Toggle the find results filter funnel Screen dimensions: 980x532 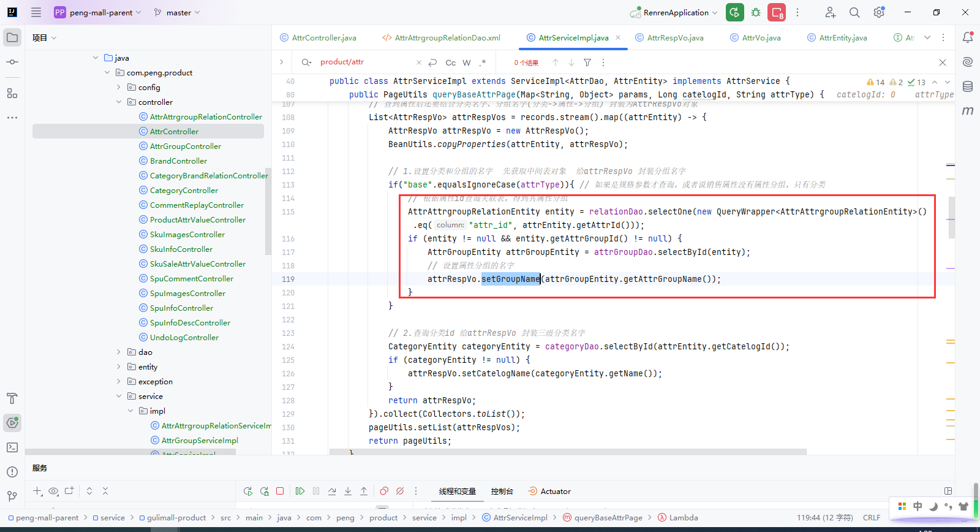587,63
